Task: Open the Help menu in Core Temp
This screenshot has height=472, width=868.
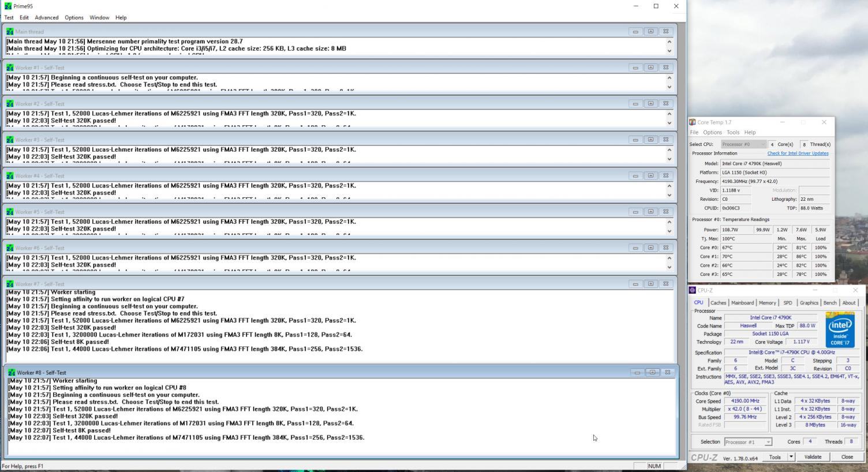Action: [750, 132]
